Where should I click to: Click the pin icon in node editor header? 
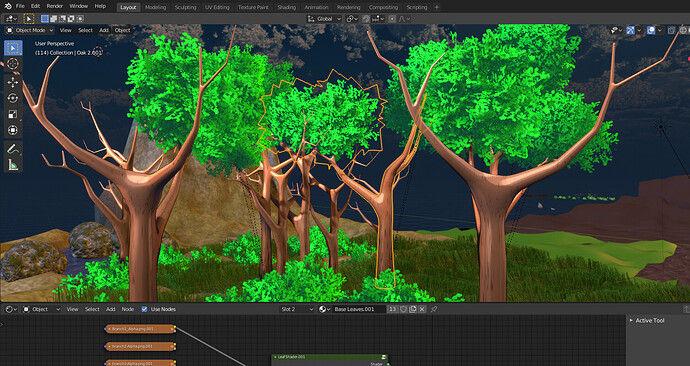point(434,309)
